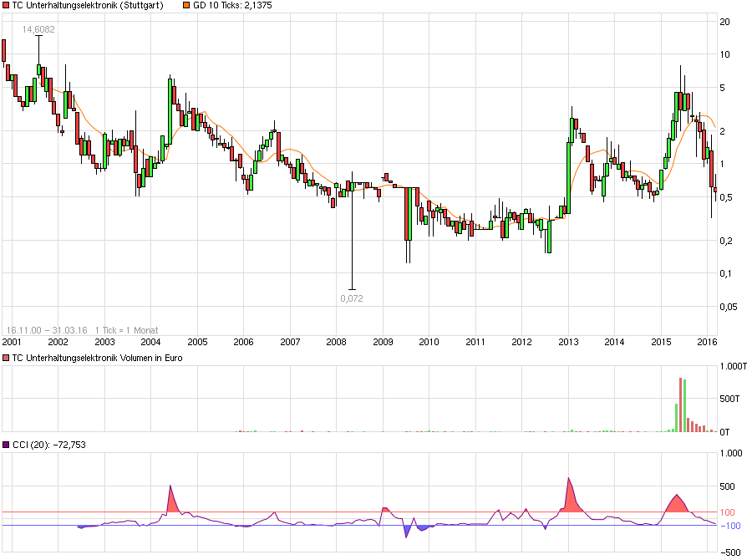This screenshot has height=560, width=752.
Task: Click the 0,072 low price annotation
Action: click(352, 298)
